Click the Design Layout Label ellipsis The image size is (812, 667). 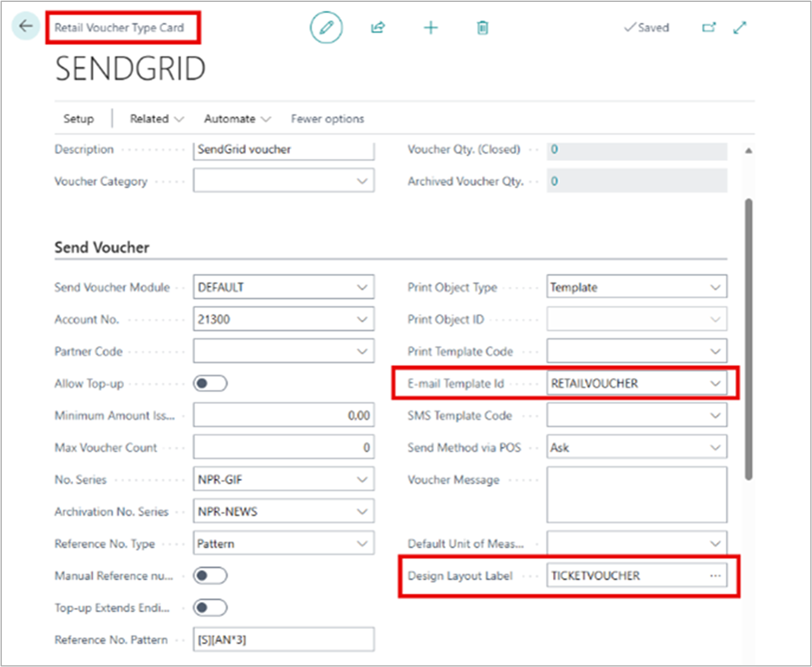click(x=715, y=576)
